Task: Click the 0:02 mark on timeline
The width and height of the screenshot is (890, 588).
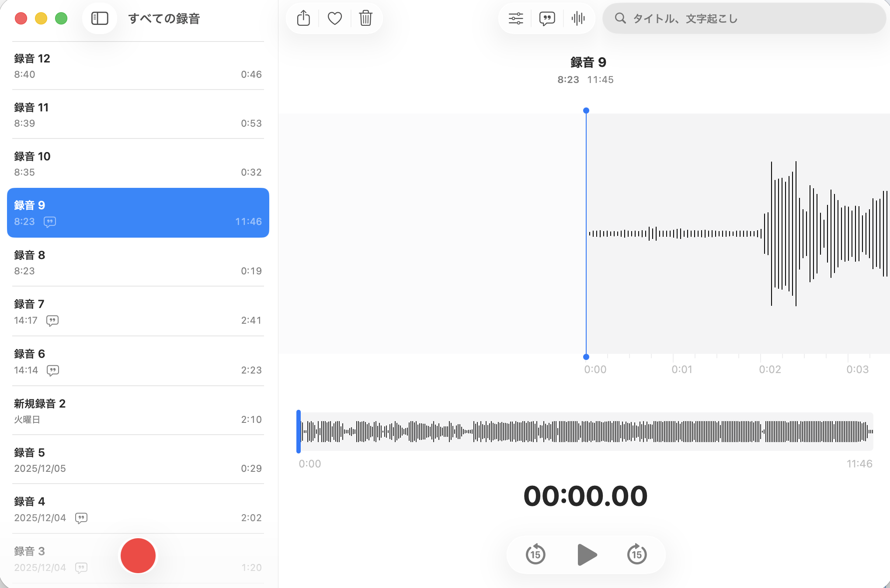Action: (769, 369)
